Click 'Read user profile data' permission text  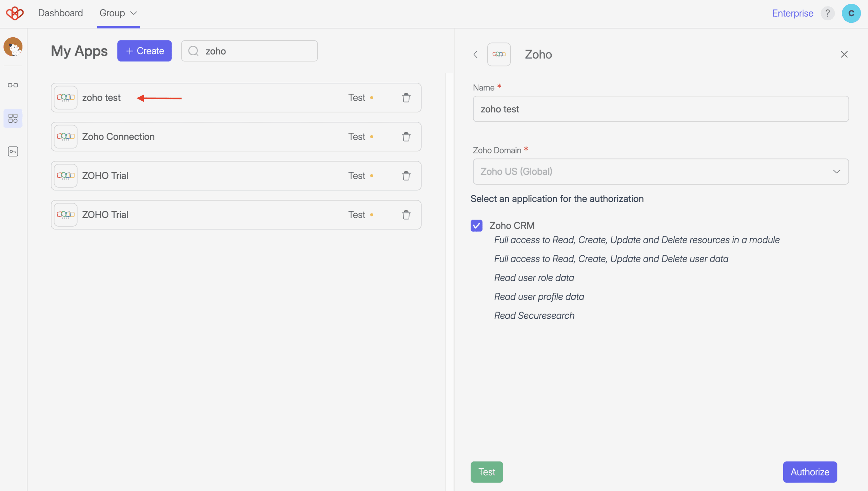pos(539,297)
